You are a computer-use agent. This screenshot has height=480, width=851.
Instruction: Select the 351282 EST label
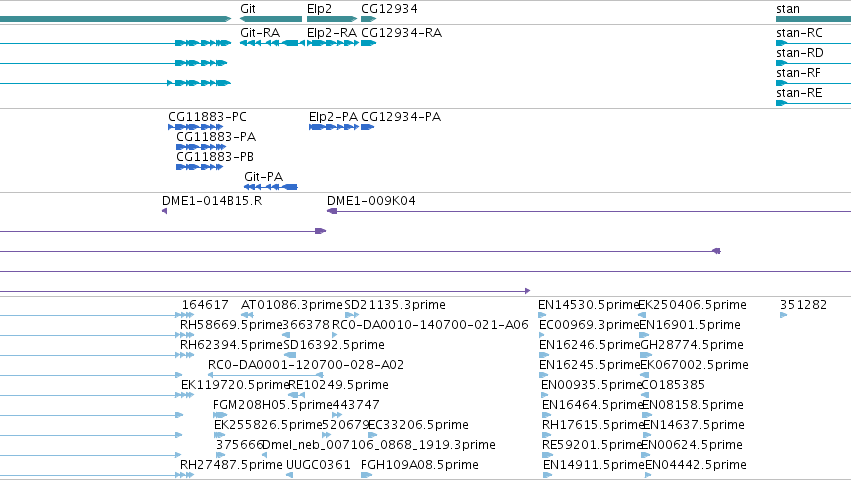[x=803, y=305]
